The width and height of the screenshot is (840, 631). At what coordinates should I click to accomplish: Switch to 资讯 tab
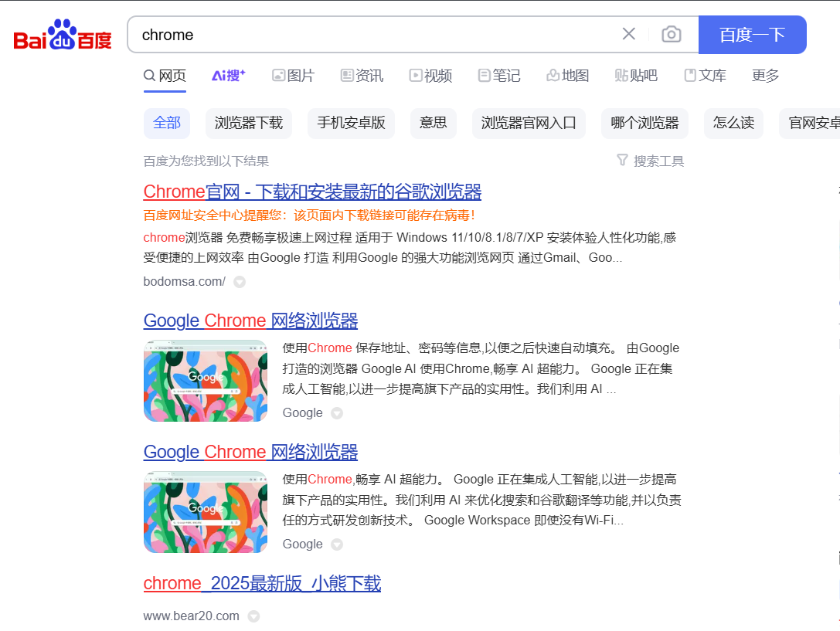pos(362,76)
